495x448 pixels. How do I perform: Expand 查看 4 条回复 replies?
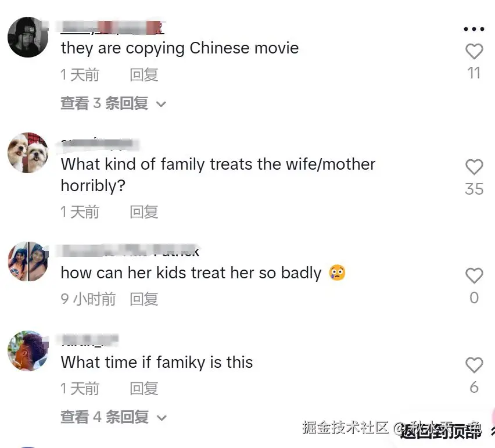point(113,417)
